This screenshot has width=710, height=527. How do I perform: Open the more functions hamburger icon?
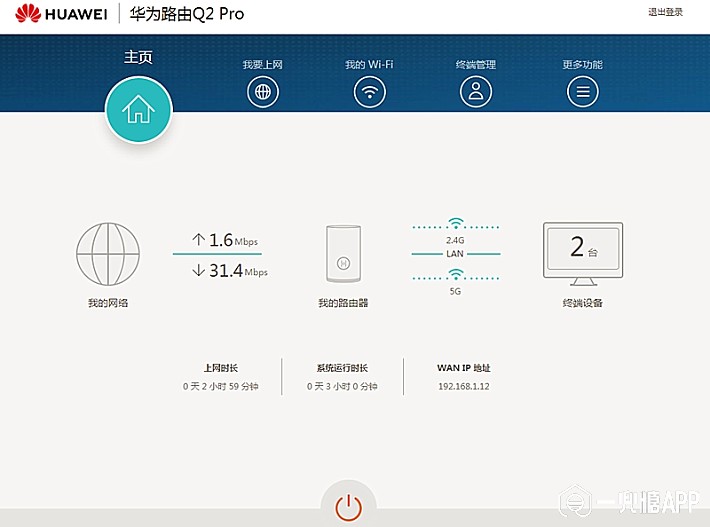click(582, 92)
